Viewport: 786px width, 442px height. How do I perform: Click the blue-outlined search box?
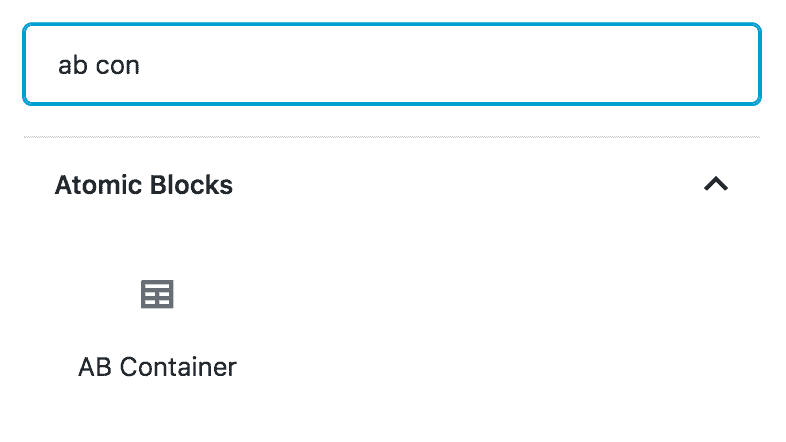click(x=392, y=64)
